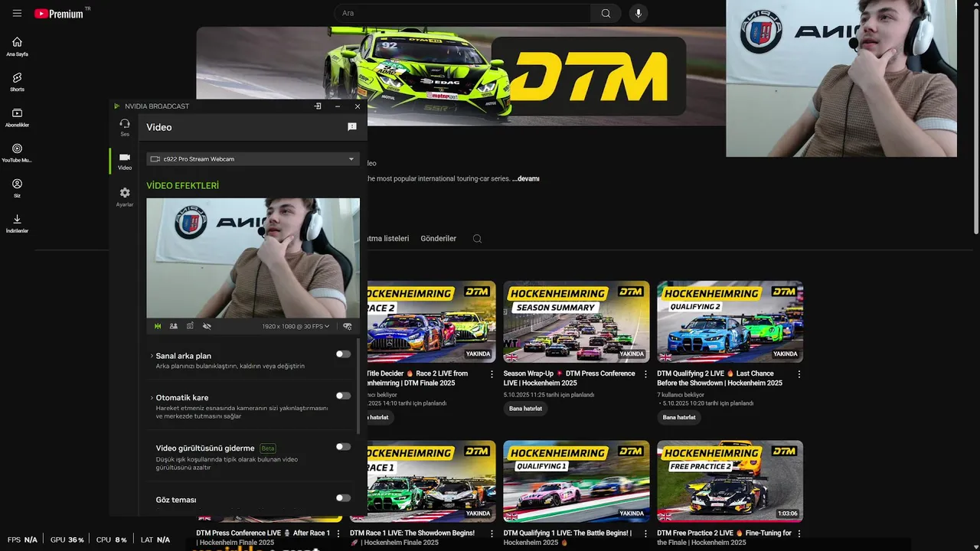The height and width of the screenshot is (551, 980).
Task: Switch to Gönderiler channel tab
Action: point(438,239)
